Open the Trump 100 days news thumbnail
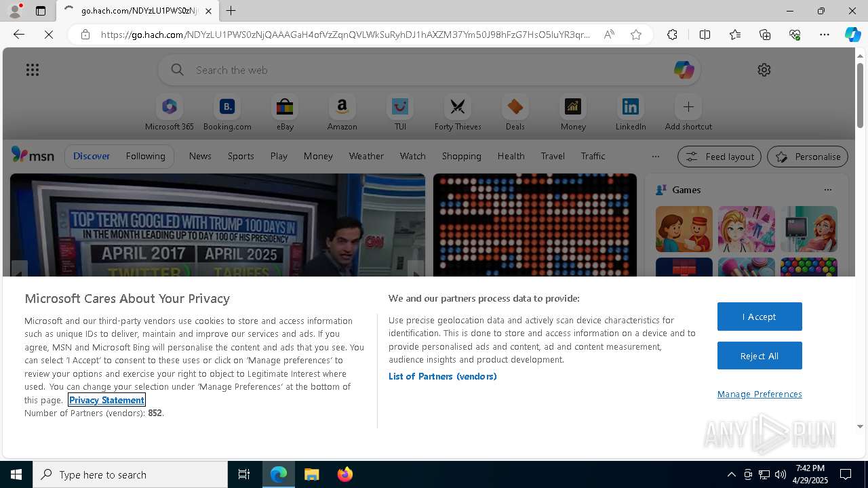Image resolution: width=868 pixels, height=488 pixels. click(x=217, y=225)
